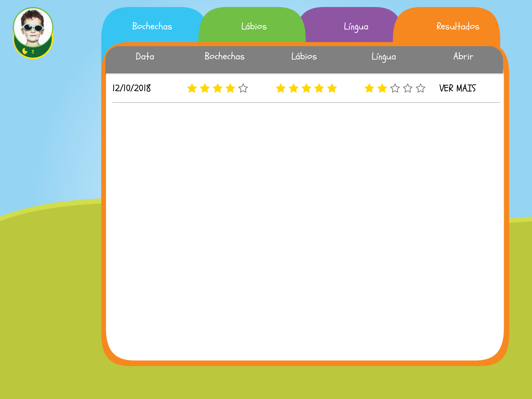The height and width of the screenshot is (399, 532).
Task: Click the second filled Língua star
Action: pos(382,88)
